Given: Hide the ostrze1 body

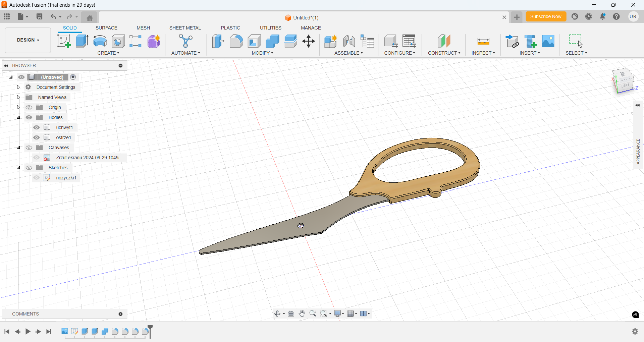Looking at the screenshot, I should 37,137.
